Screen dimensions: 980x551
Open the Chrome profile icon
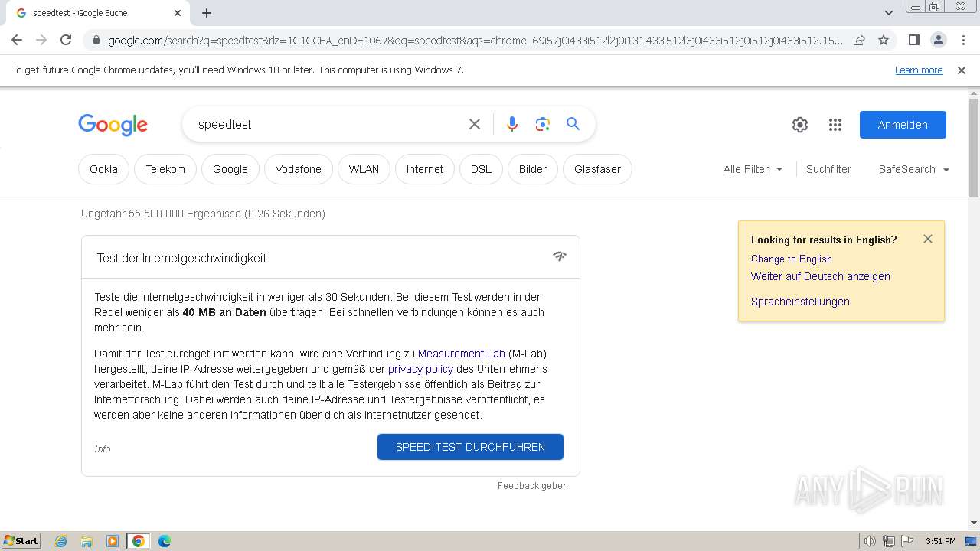click(x=938, y=40)
